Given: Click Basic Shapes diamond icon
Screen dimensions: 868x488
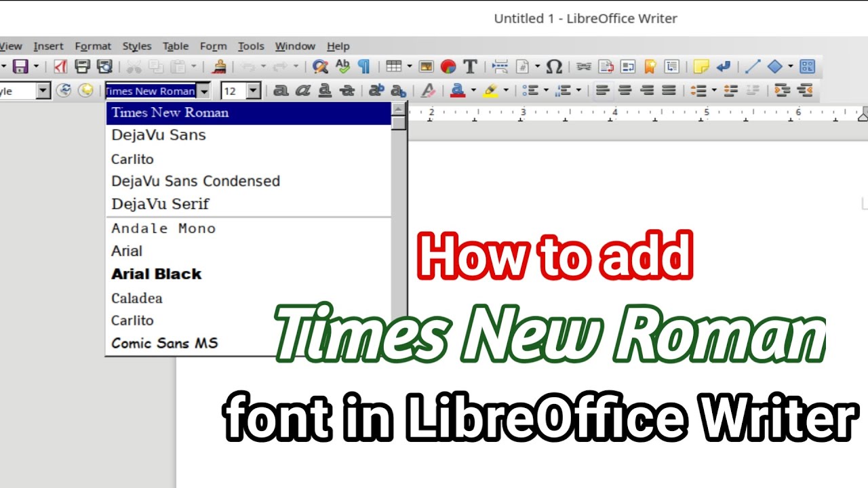Looking at the screenshot, I should (x=775, y=66).
